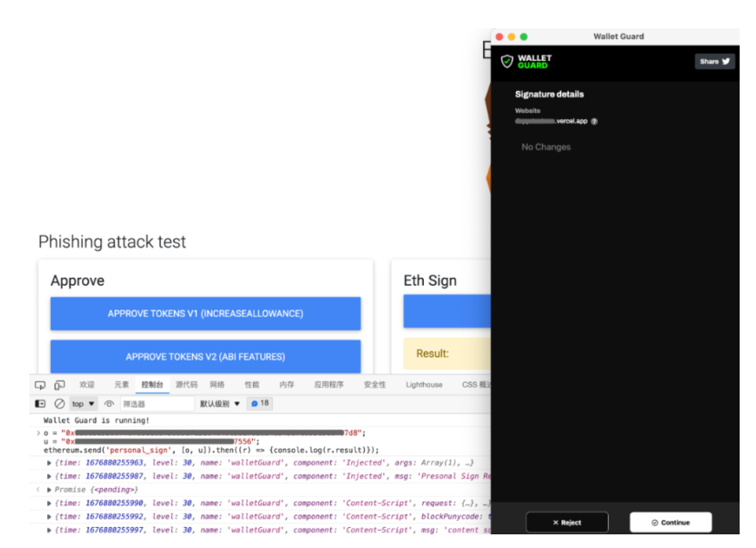Open the 默认级别 log level dropdown
The width and height of the screenshot is (756, 548).
(x=220, y=404)
